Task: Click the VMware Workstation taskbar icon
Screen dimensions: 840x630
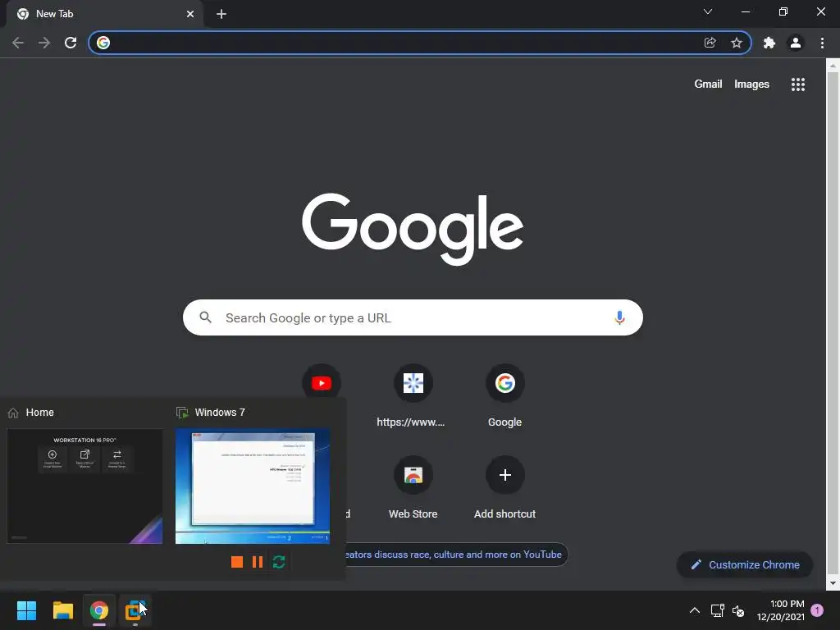Action: click(x=135, y=610)
